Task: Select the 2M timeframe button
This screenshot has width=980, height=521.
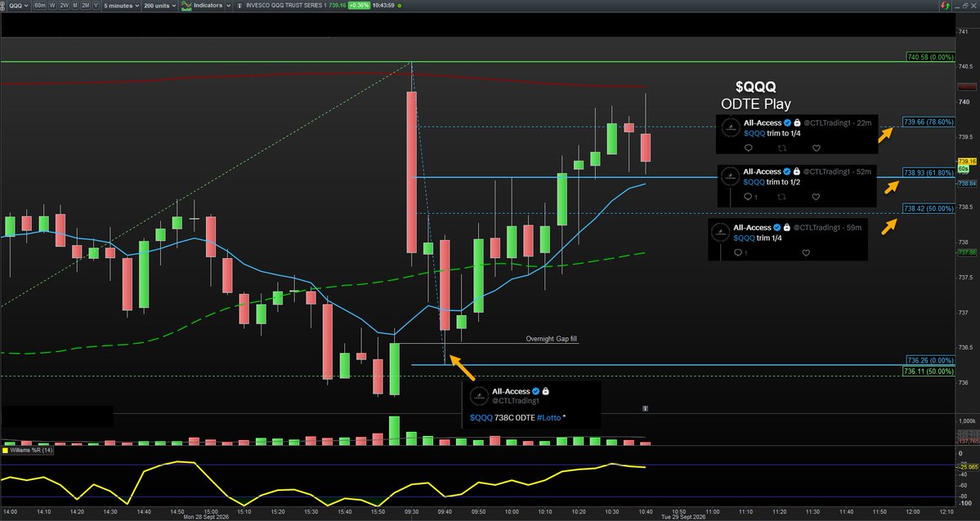Action: pos(86,5)
